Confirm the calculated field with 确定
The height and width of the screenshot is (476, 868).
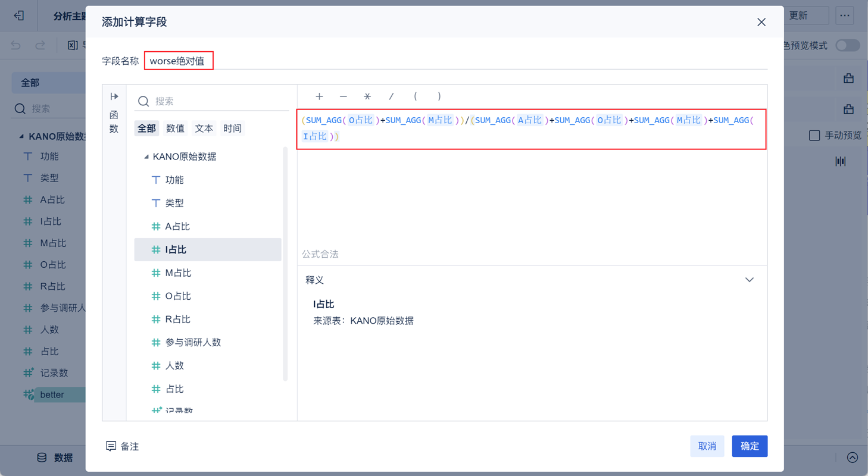click(750, 445)
